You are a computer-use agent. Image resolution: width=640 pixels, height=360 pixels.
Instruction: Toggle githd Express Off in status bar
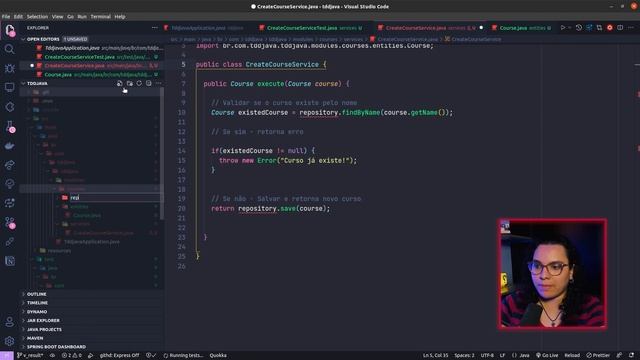click(119, 355)
